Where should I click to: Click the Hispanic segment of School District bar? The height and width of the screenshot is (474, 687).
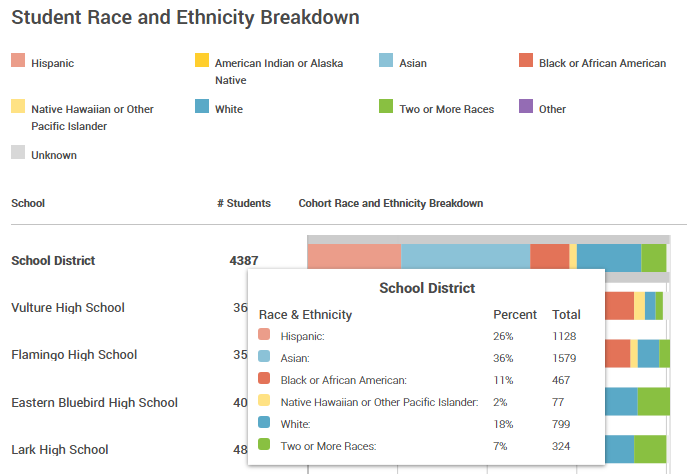[x=354, y=257]
